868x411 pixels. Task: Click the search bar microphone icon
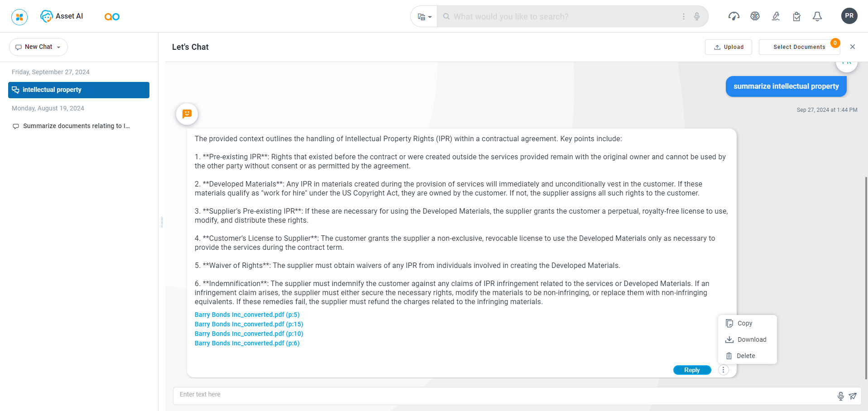[x=697, y=16]
